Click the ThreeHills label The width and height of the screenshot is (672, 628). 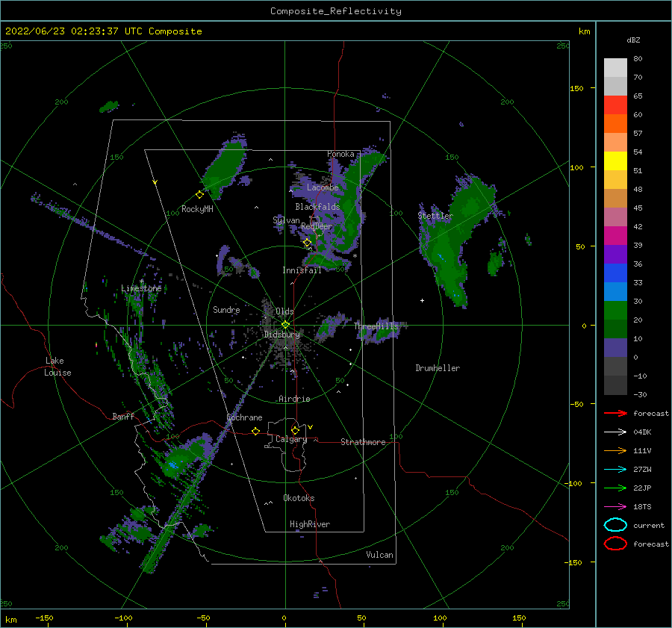click(376, 326)
